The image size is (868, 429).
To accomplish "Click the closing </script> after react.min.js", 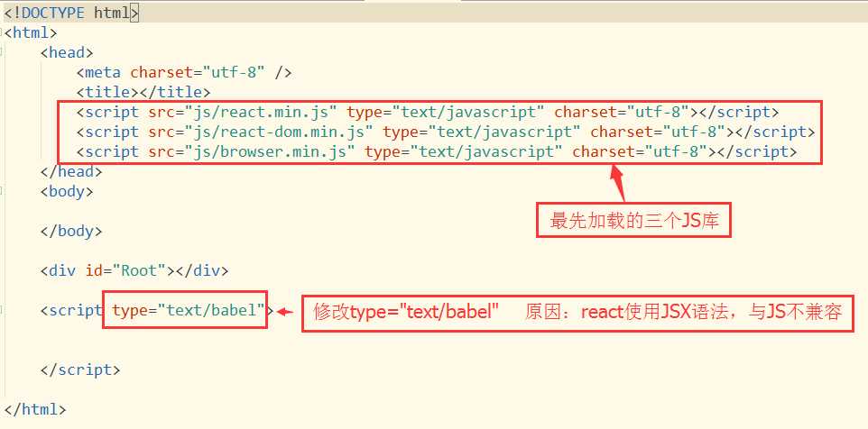I will tap(739, 113).
